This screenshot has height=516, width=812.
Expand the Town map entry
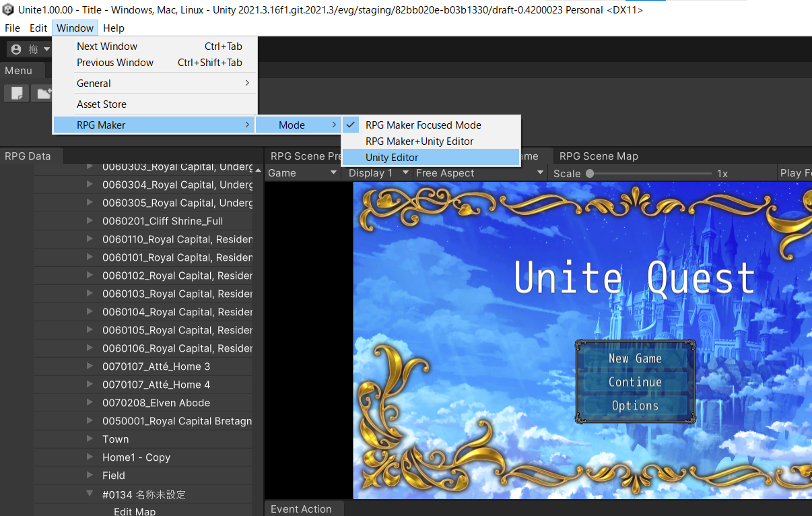(90, 439)
